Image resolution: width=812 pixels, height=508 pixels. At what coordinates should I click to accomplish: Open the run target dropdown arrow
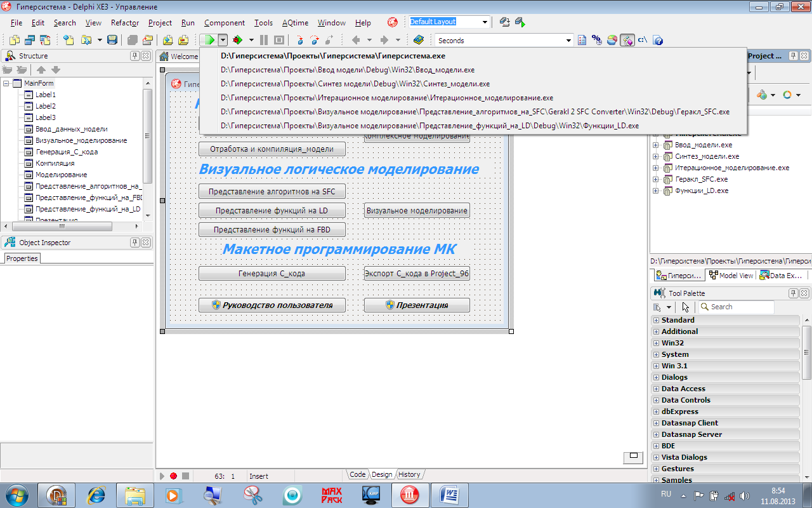[223, 40]
